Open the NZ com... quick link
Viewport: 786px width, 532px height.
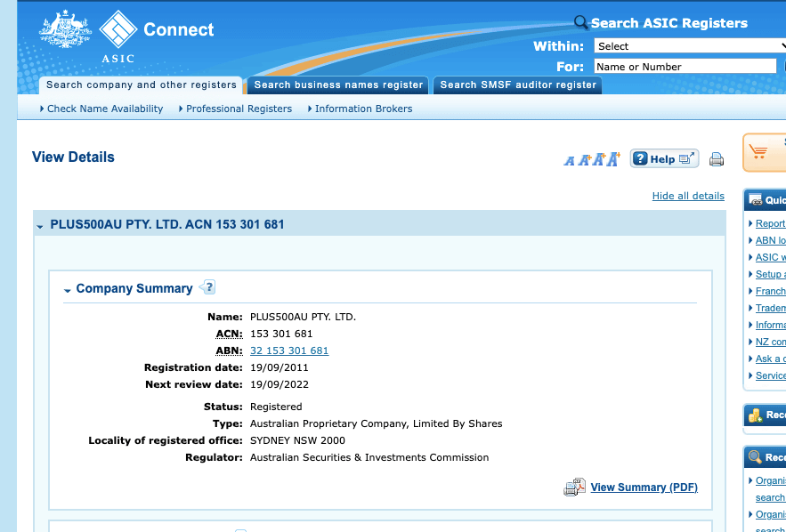coord(771,342)
